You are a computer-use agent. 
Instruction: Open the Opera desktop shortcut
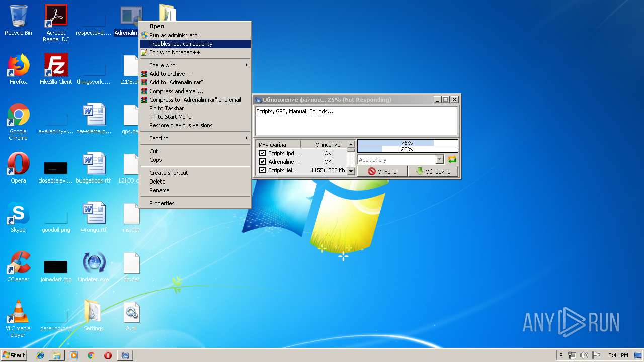[18, 168]
